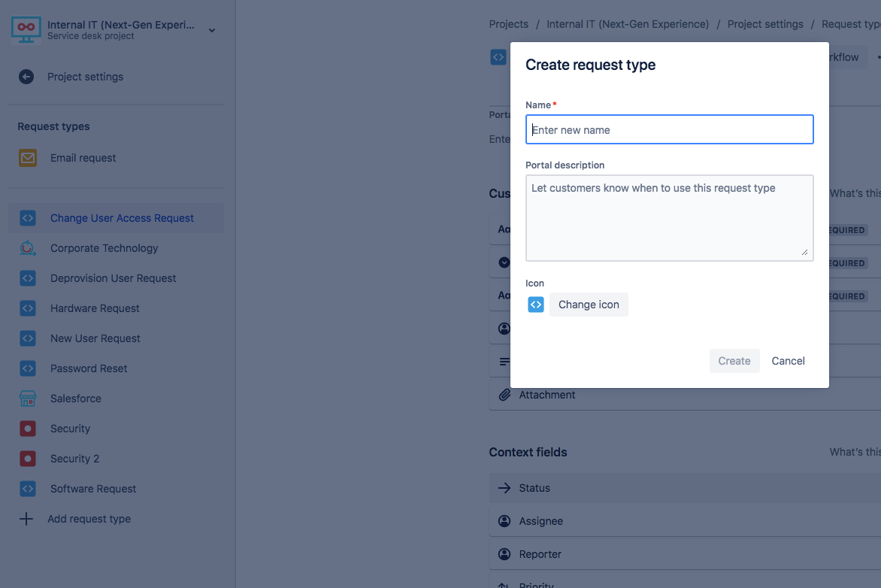This screenshot has width=881, height=588.
Task: Open Internal IT breadcrumb link
Action: (x=628, y=24)
